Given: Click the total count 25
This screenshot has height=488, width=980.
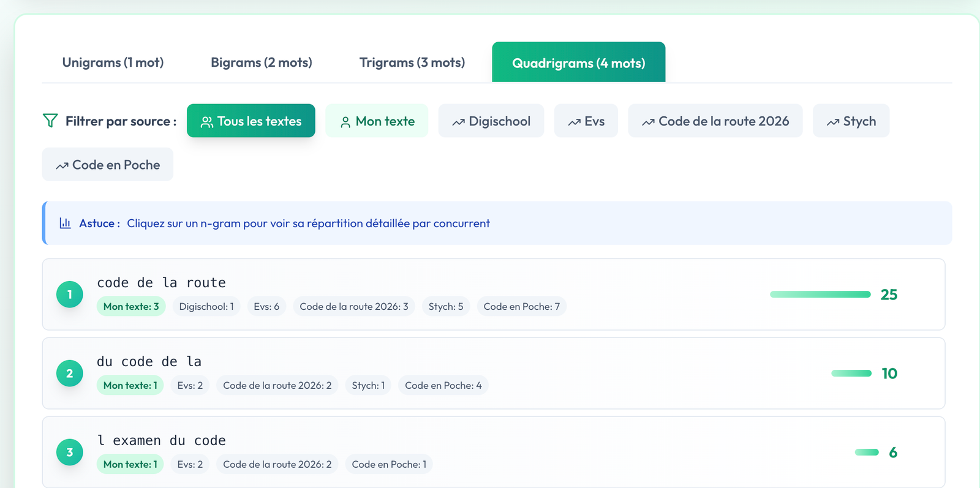Looking at the screenshot, I should [889, 295].
